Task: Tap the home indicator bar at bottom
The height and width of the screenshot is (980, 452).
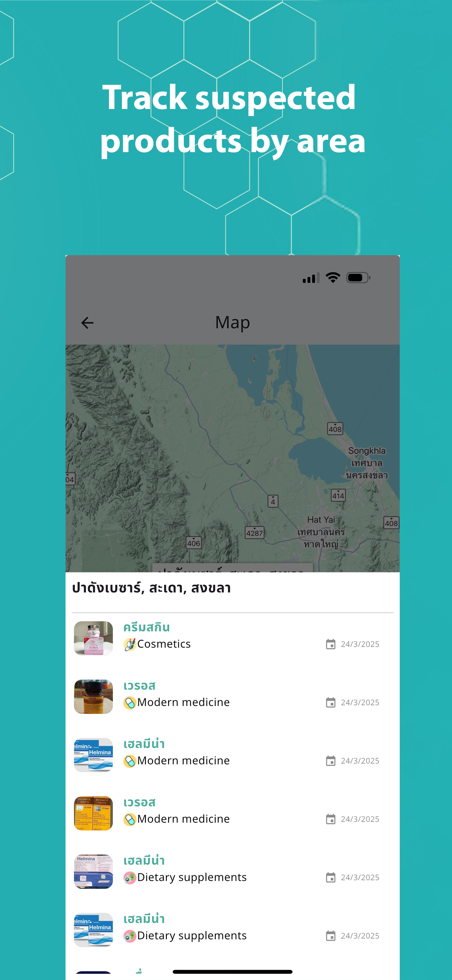Action: 232,971
